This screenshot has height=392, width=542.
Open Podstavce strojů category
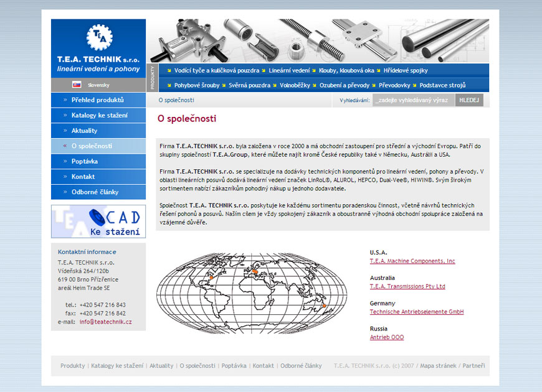point(442,85)
